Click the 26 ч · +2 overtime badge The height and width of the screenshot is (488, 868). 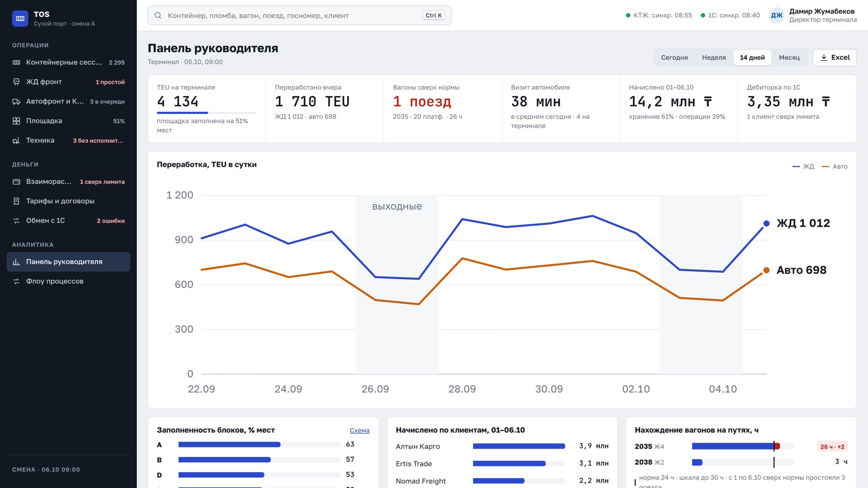[x=832, y=447]
